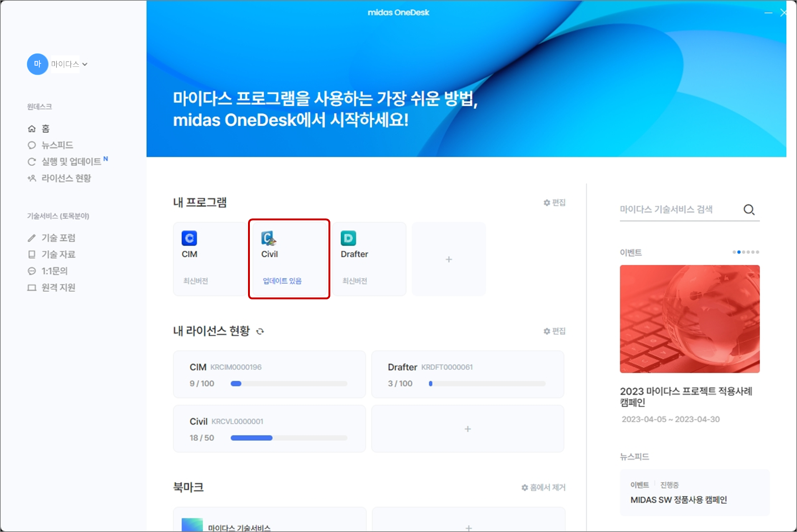
Task: Click the chat bubble icon beside 1:1문의
Action: 32,271
